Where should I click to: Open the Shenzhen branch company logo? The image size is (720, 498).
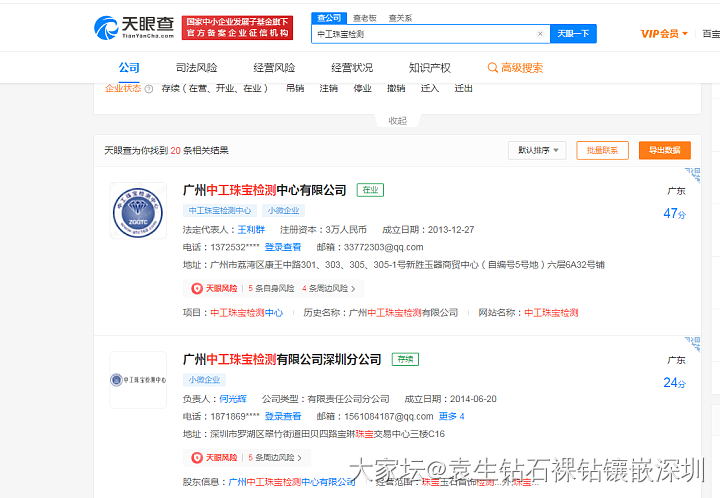click(138, 380)
